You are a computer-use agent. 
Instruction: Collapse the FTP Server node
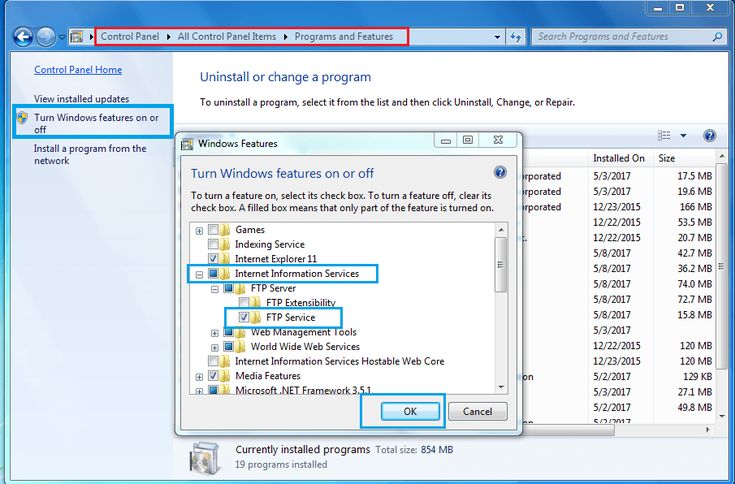[215, 289]
